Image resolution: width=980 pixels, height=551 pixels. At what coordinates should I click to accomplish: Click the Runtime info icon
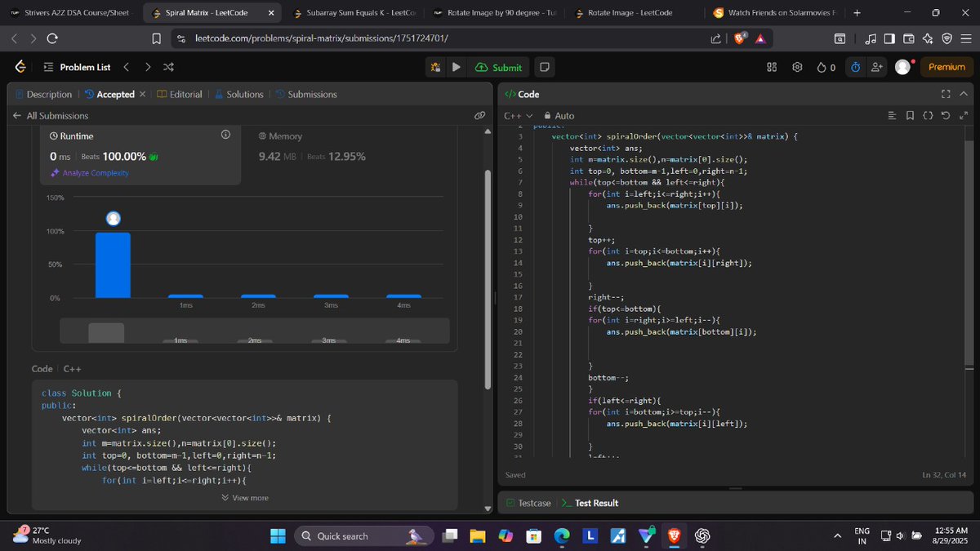click(226, 135)
